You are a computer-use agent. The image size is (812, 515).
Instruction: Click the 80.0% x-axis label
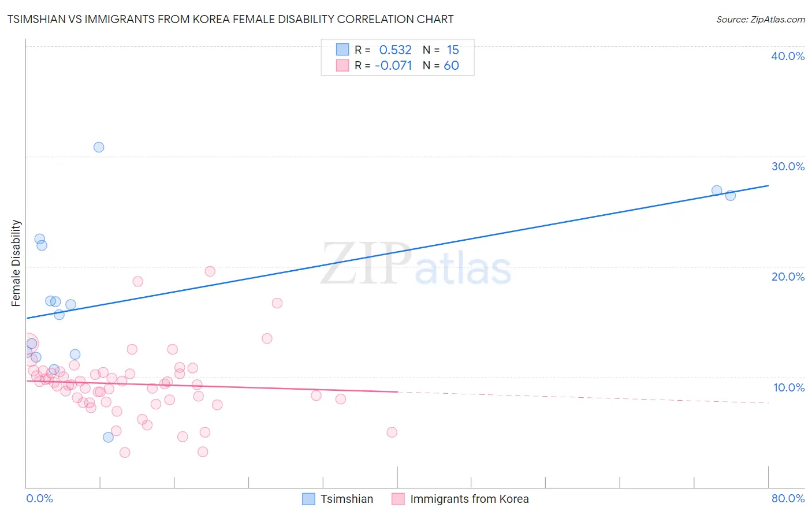(788, 498)
